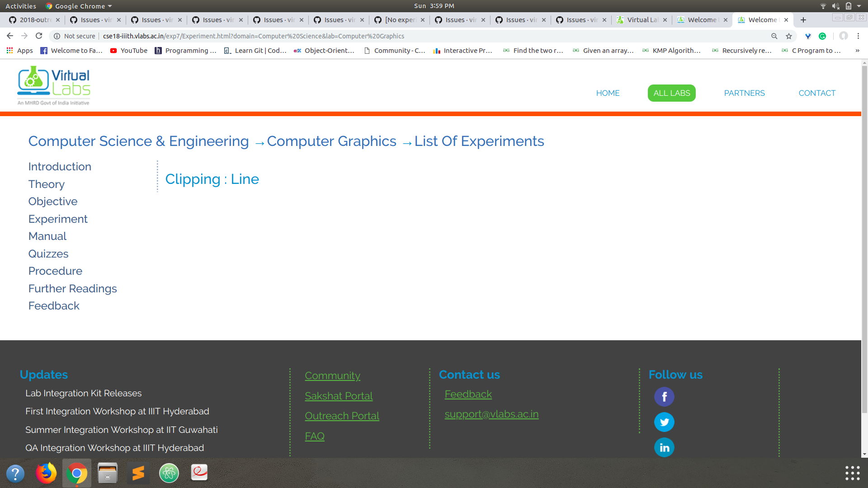The image size is (868, 488).
Task: Switch to the Virtual Lab browser tab
Action: [640, 20]
